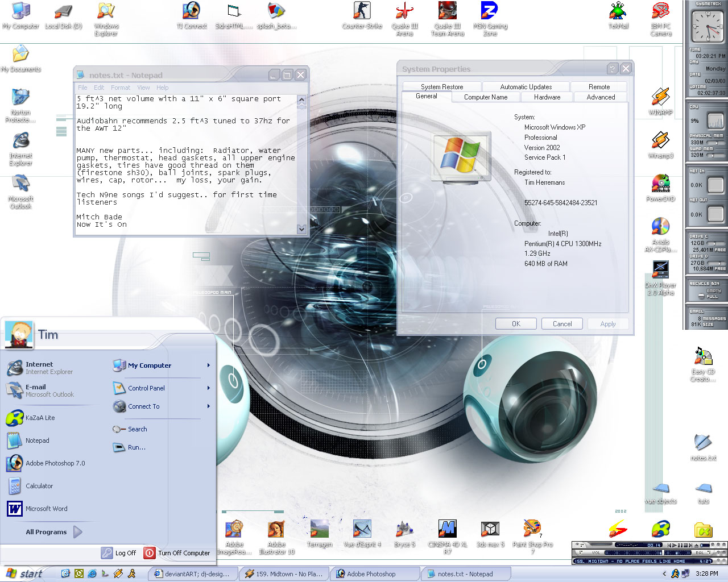Screen dimensions: 728x582
Task: Expand My Computer submenu in Start menu
Action: tap(209, 365)
